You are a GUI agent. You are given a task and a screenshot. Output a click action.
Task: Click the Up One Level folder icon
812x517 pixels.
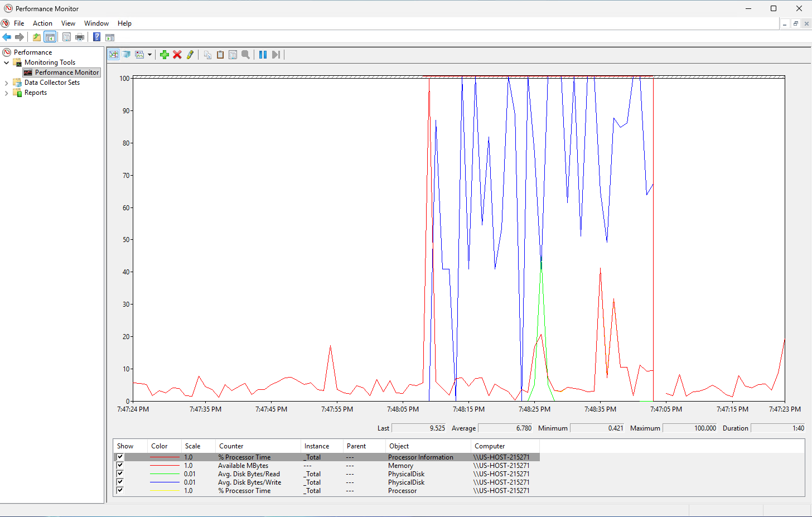(x=36, y=37)
